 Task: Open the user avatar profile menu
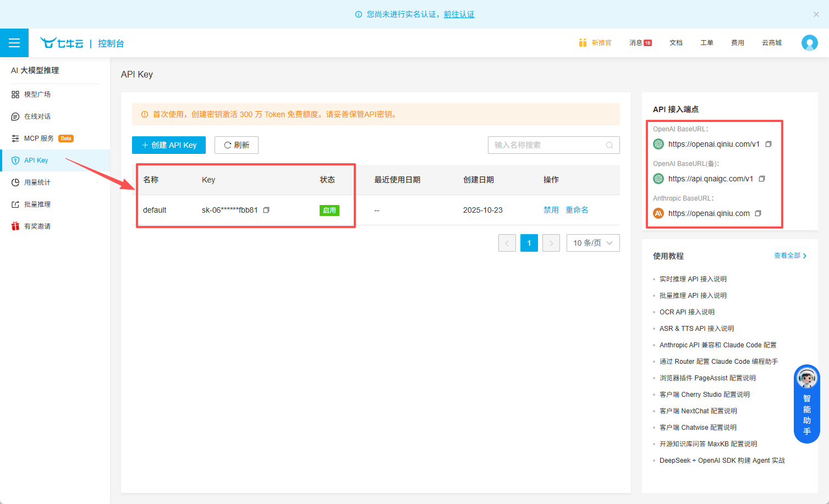pyautogui.click(x=809, y=43)
